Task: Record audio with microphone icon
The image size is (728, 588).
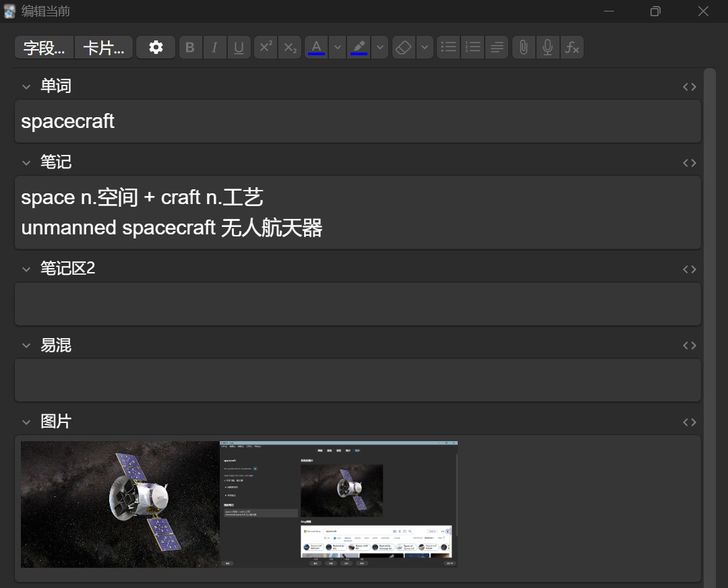Action: [547, 48]
